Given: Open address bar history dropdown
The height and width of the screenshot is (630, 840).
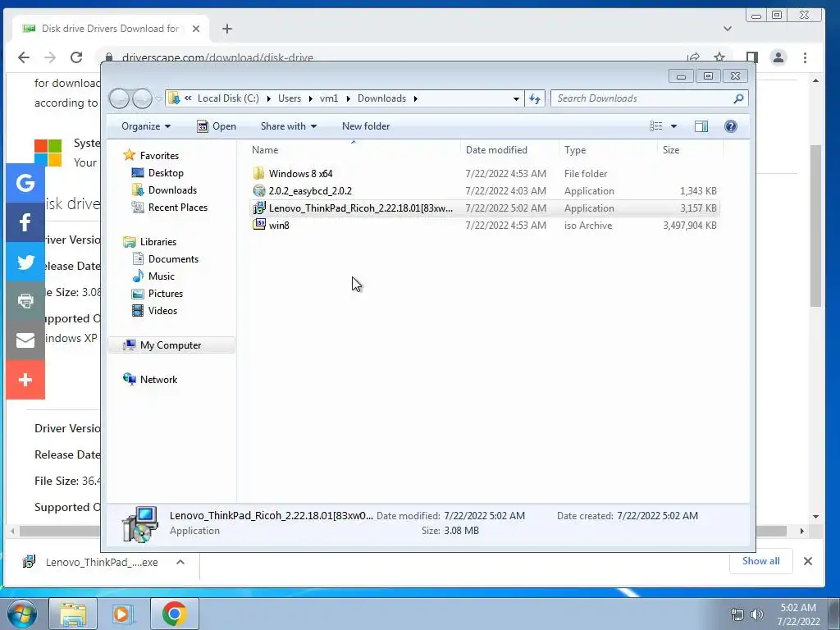Looking at the screenshot, I should coord(516,98).
